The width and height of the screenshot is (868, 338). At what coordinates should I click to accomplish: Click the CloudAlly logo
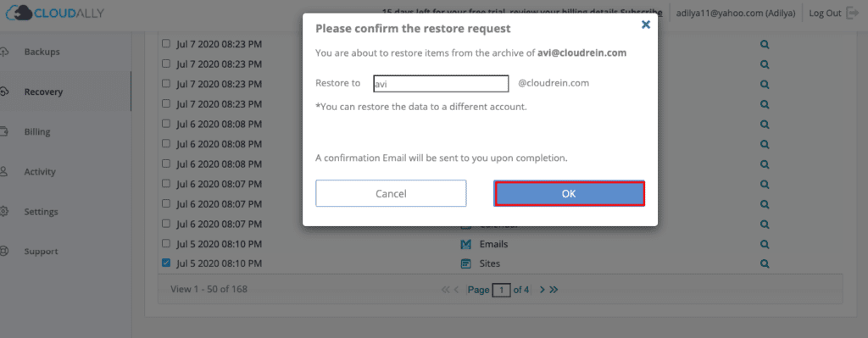click(x=55, y=13)
